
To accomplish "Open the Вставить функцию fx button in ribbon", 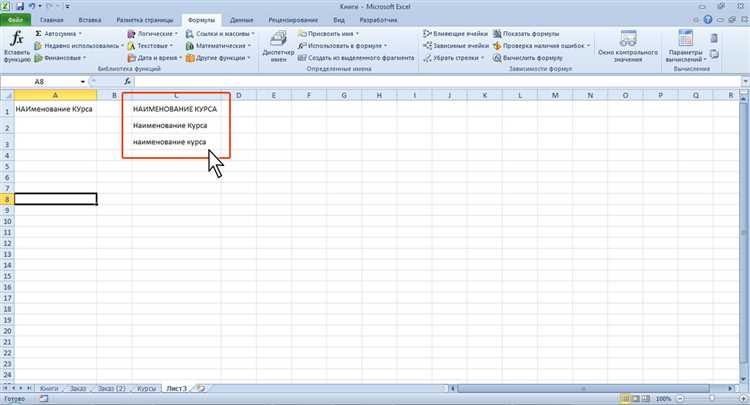I will point(17,46).
